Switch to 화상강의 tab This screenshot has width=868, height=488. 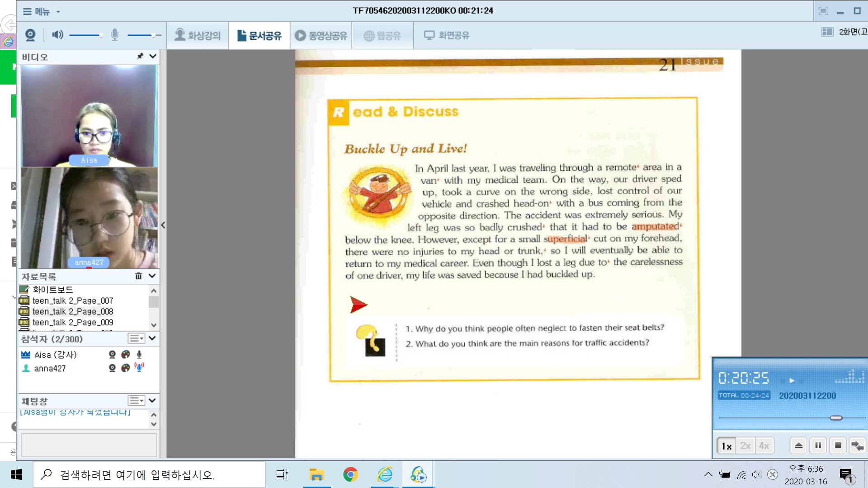coord(198,35)
